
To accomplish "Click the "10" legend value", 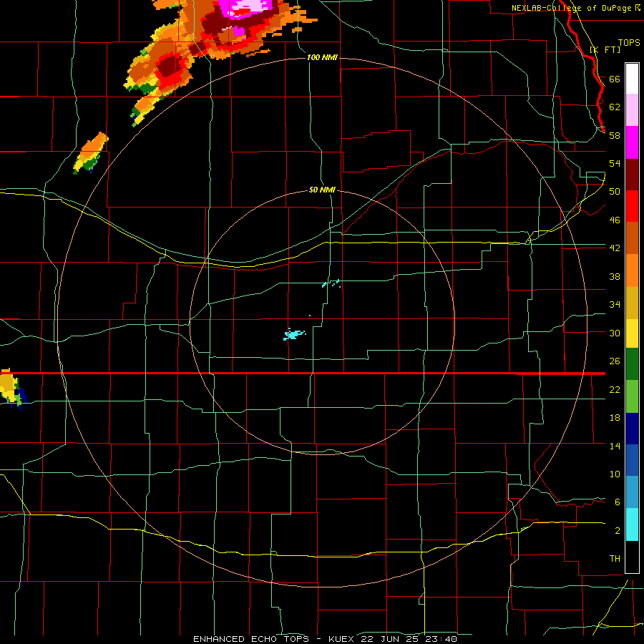I will coord(615,474).
